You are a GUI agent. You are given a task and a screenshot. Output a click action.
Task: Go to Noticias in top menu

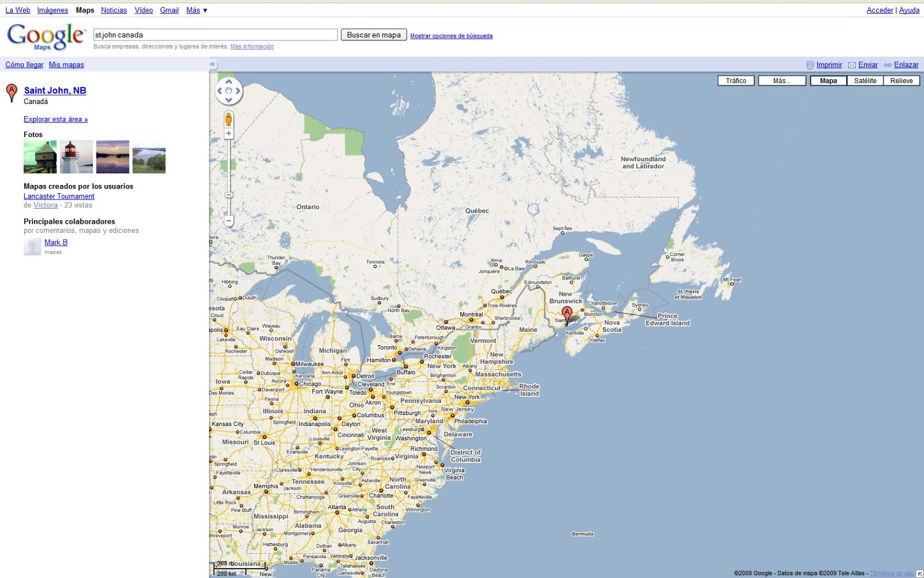pos(114,10)
